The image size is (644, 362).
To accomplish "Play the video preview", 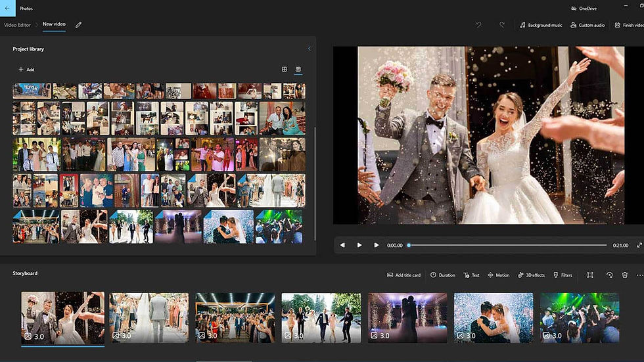I will [x=359, y=245].
